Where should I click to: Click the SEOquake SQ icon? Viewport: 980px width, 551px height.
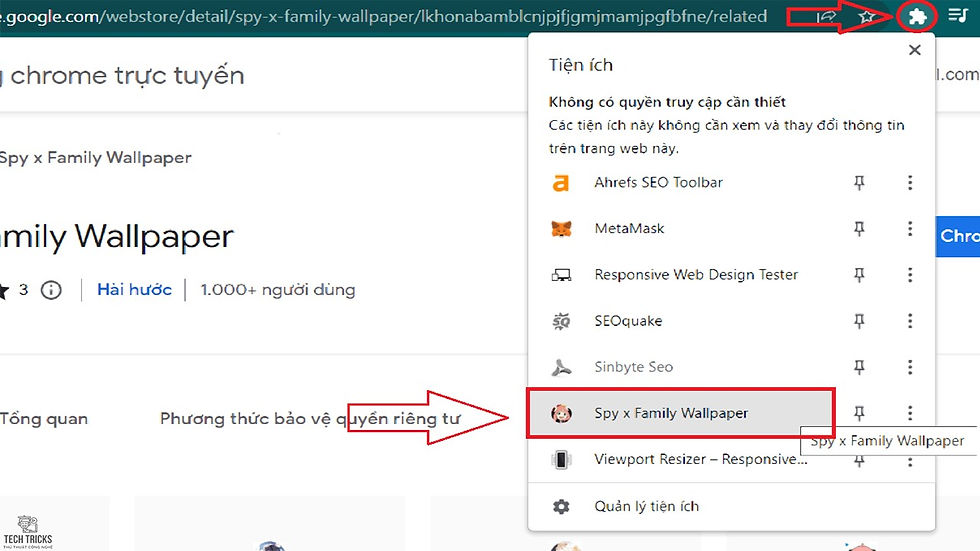tap(561, 321)
